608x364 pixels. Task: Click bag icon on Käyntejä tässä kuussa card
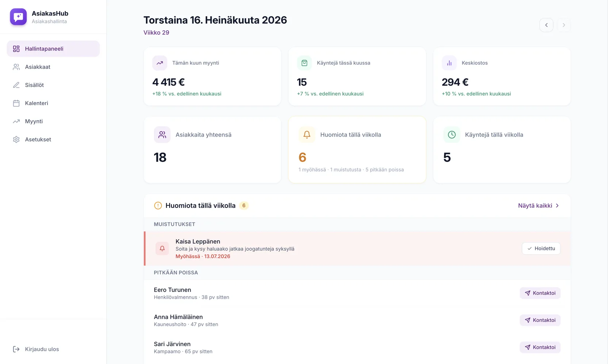tap(304, 63)
